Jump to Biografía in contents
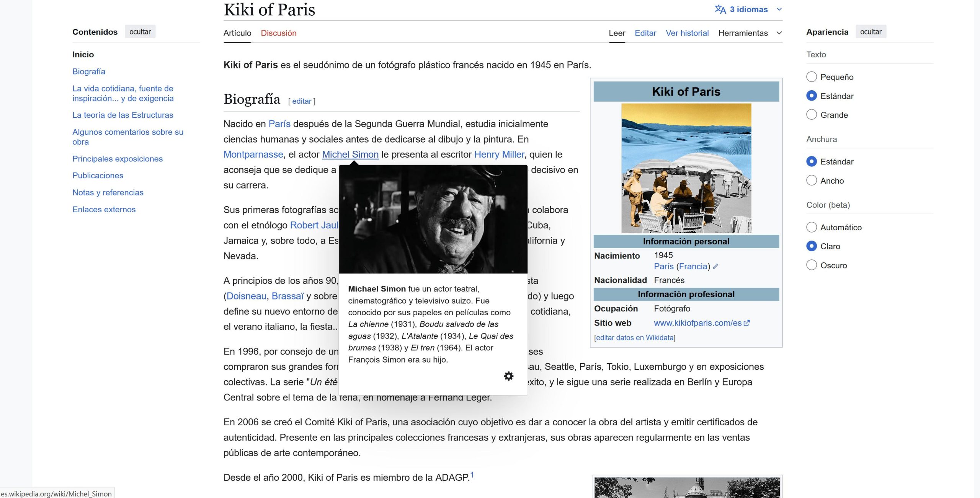This screenshot has width=980, height=498. 89,72
